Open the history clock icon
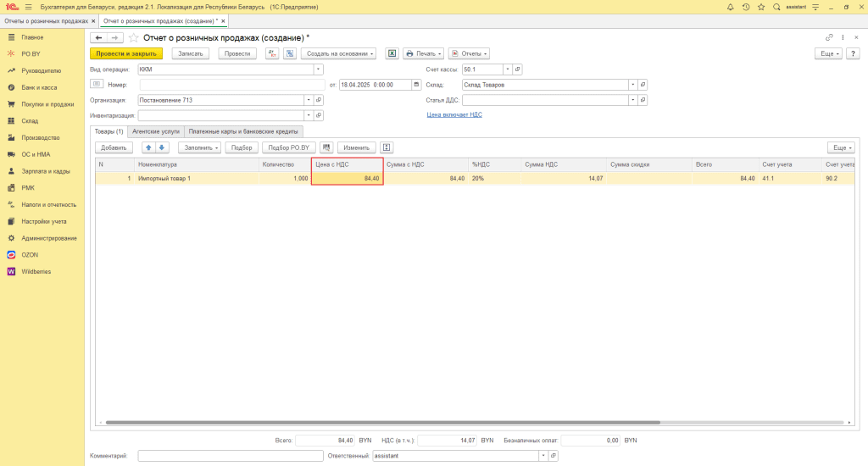Image resolution: width=868 pixels, height=466 pixels. pyautogui.click(x=746, y=7)
